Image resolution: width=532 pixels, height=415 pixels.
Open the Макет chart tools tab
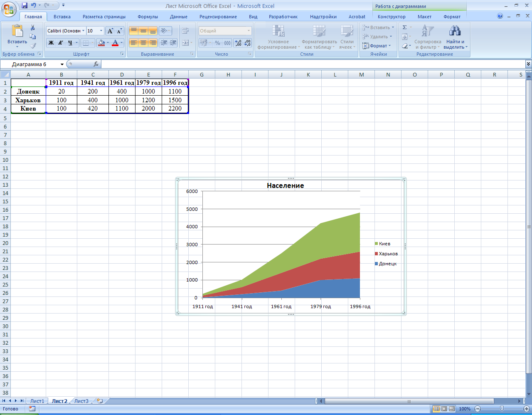[424, 17]
